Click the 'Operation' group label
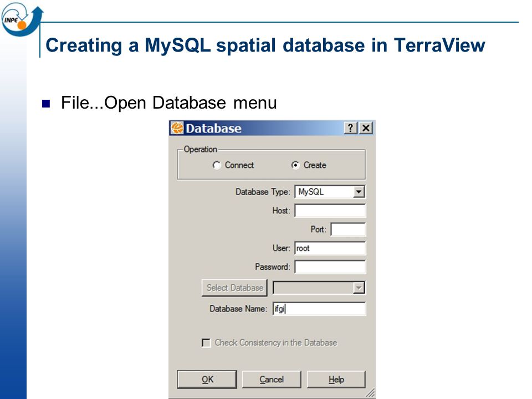This screenshot has width=532, height=399. (x=200, y=149)
